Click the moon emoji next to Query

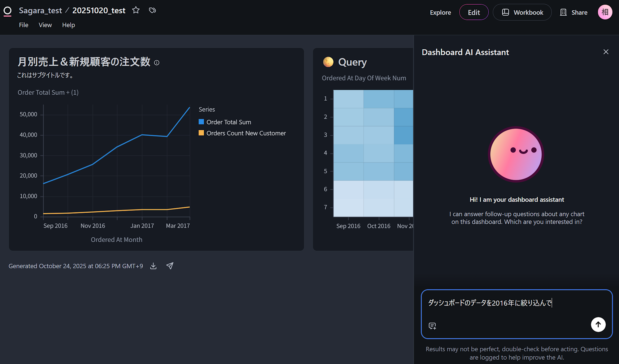(x=328, y=62)
